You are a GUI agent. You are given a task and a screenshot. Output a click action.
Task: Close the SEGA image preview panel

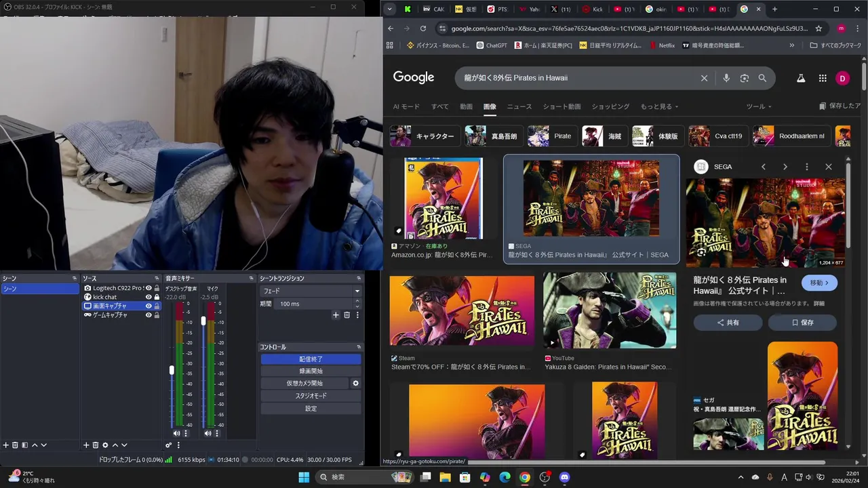828,167
